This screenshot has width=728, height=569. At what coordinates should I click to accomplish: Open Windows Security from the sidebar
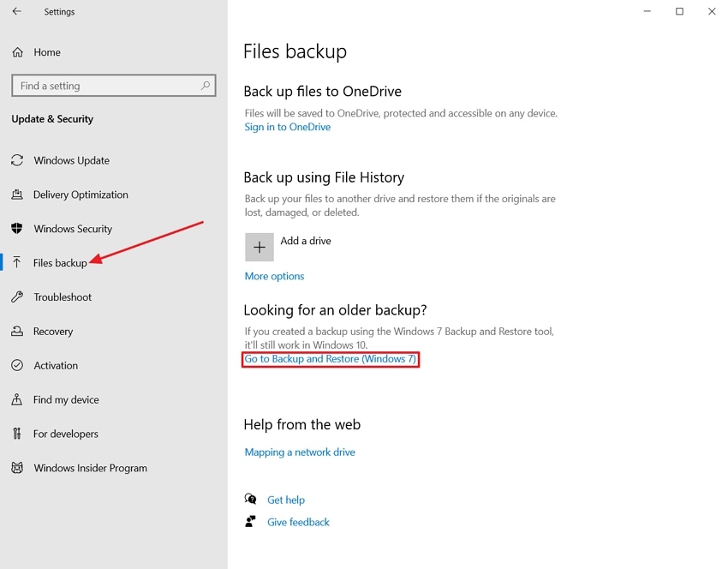point(73,229)
